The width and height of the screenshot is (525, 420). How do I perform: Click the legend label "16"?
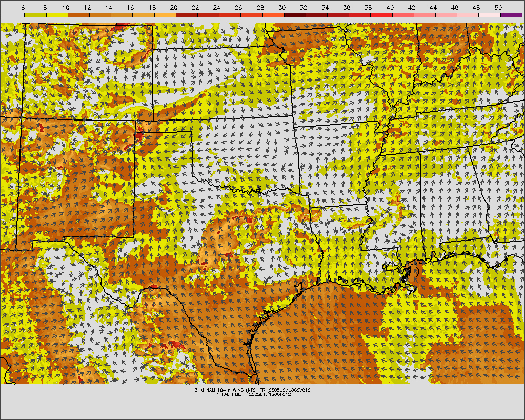pos(131,7)
